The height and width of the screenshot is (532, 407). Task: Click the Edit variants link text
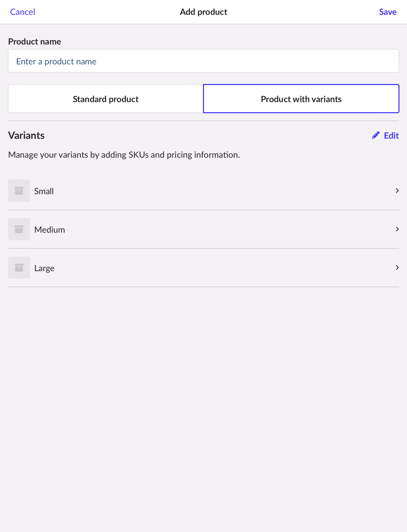pos(391,136)
